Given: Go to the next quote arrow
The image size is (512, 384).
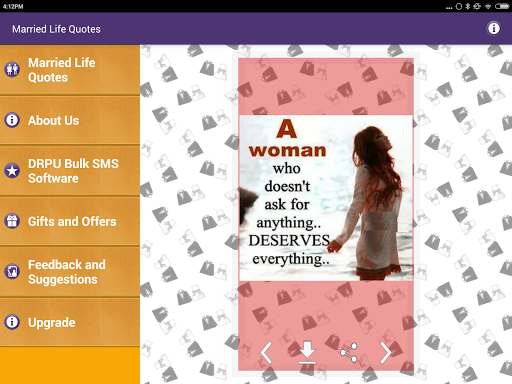Looking at the screenshot, I should point(386,352).
